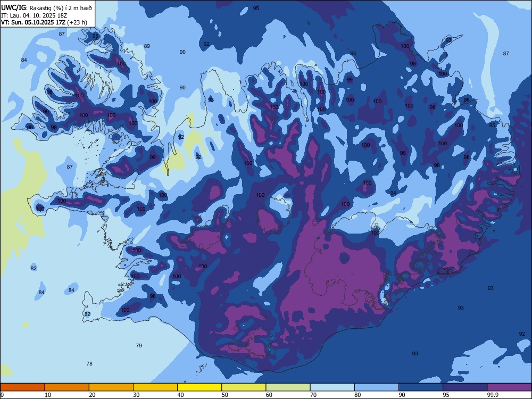The width and height of the screenshot is (532, 399).
Task: Select the bright yellow 40–50 legend swatch
Action: (x=199, y=387)
